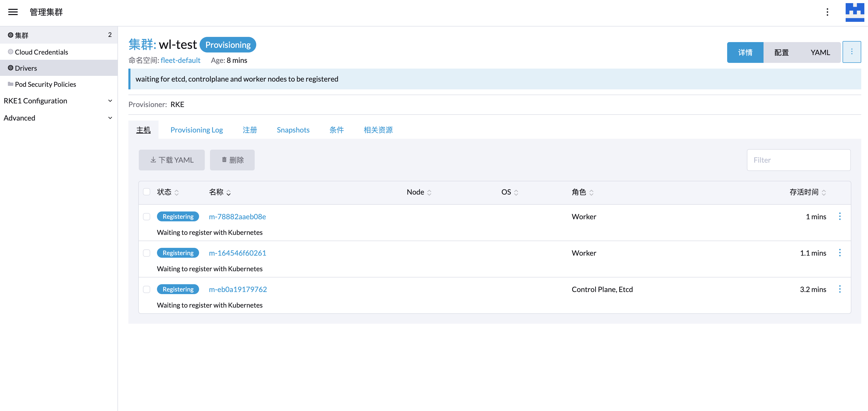Focus the Filter input field
Screen dimensions: 868x411
[x=799, y=160]
